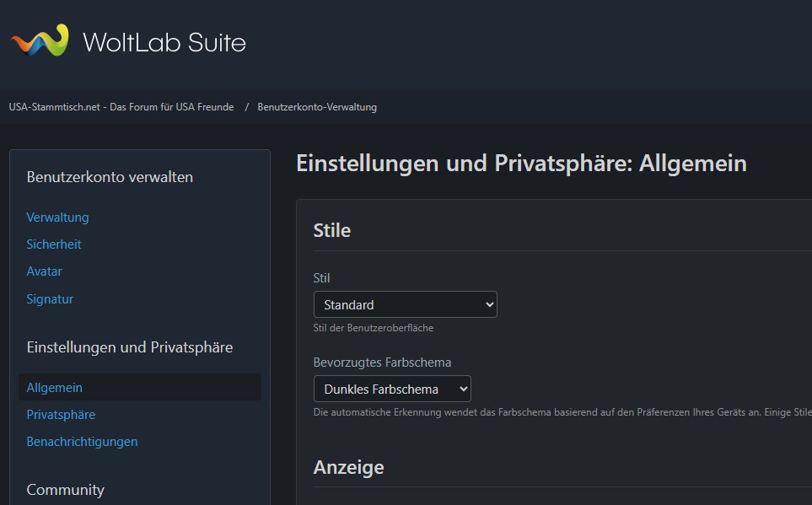The height and width of the screenshot is (505, 812).
Task: Click the Community sidebar section heading
Action: coord(66,490)
